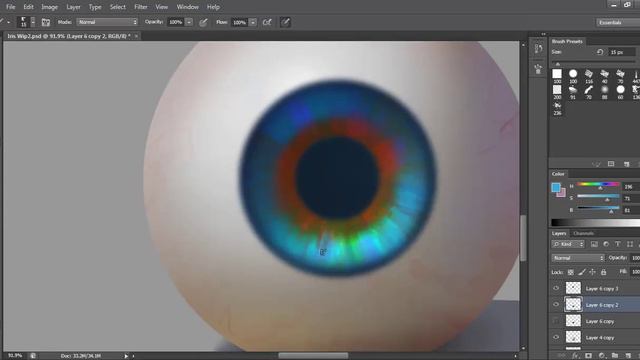Lock image pixels brush icon
Viewport: 640px width, 360px height.
(x=582, y=272)
